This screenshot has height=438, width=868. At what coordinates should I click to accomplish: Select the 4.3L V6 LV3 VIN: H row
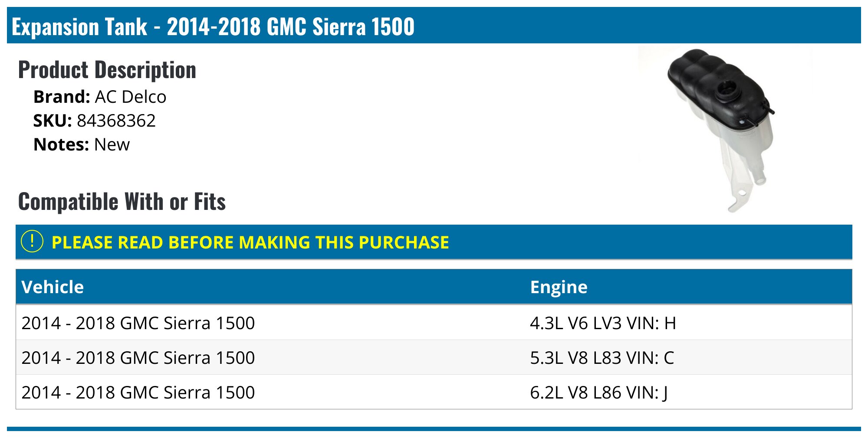pos(434,323)
